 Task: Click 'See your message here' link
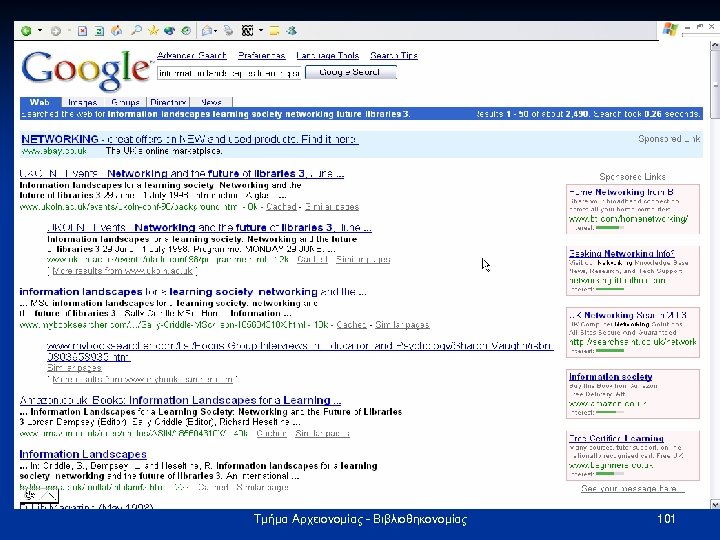(632, 488)
